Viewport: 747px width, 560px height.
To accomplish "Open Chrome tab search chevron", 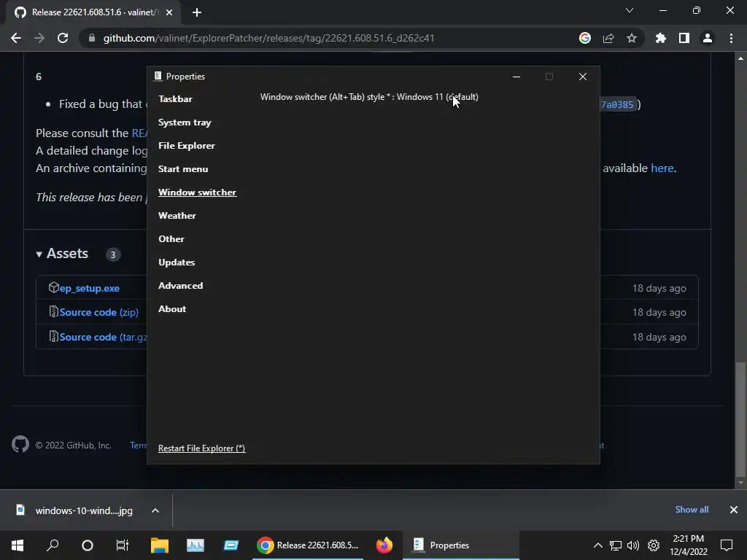I will [x=630, y=10].
